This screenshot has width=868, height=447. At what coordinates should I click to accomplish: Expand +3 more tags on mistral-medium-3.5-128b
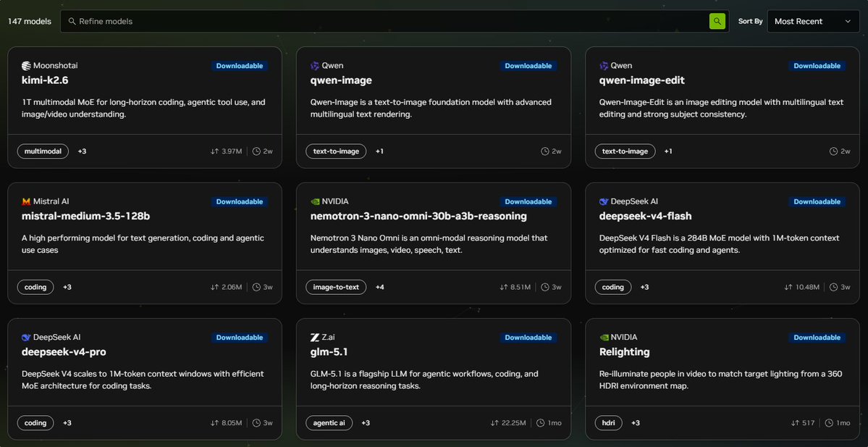(x=67, y=287)
